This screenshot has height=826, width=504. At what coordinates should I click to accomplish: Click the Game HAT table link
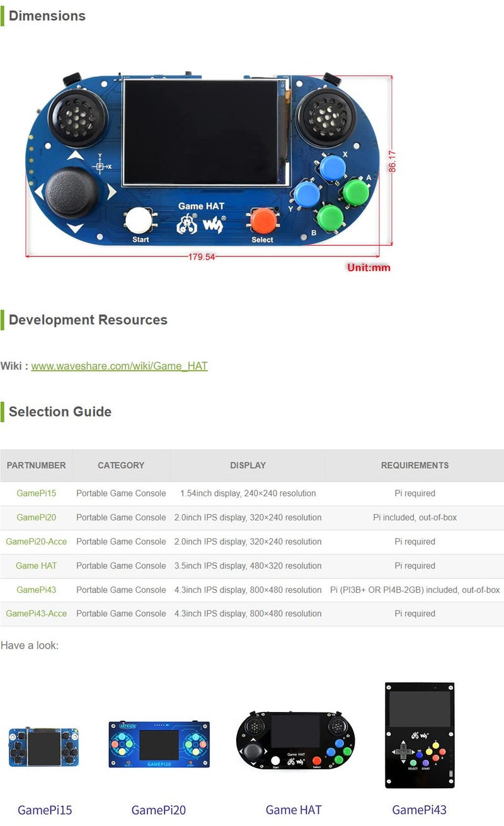(36, 566)
